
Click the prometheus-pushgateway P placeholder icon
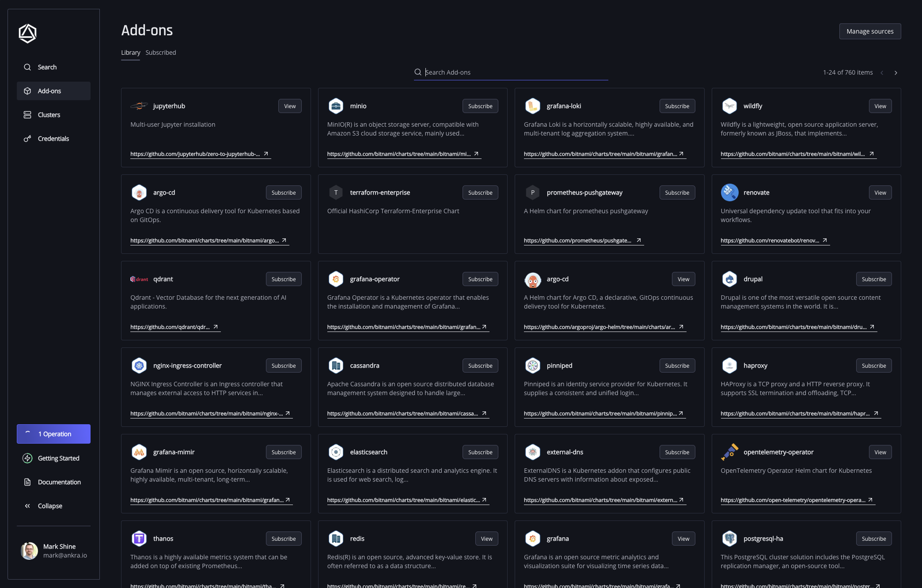point(533,192)
